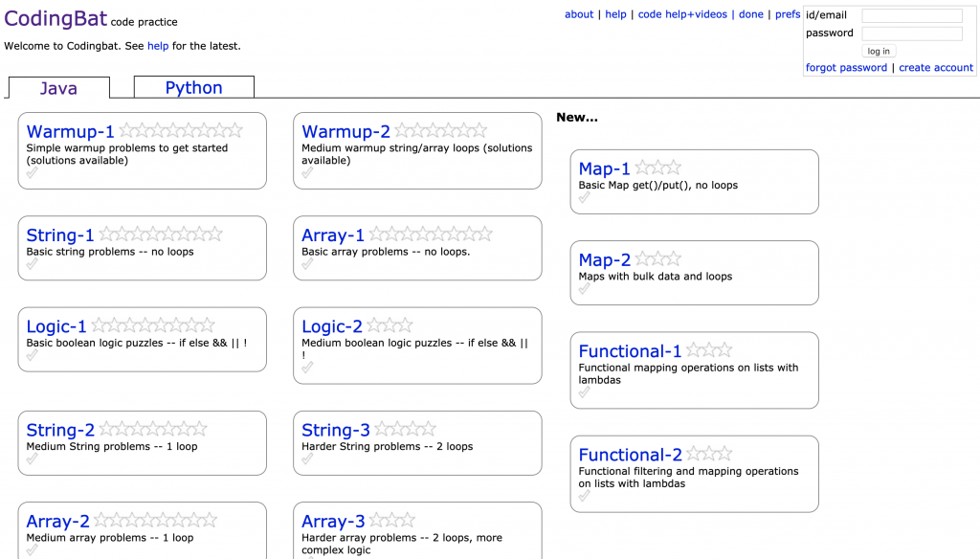Click the checkmark under Functional-2 description

pyautogui.click(x=585, y=496)
